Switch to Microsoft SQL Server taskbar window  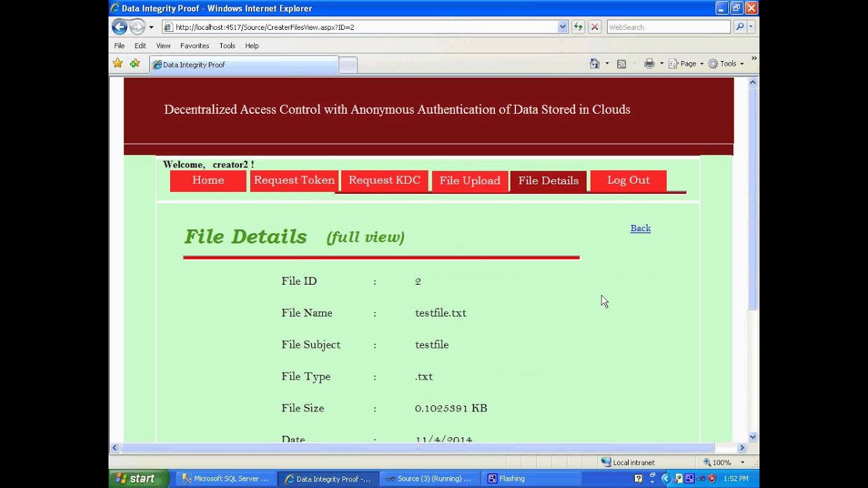226,479
